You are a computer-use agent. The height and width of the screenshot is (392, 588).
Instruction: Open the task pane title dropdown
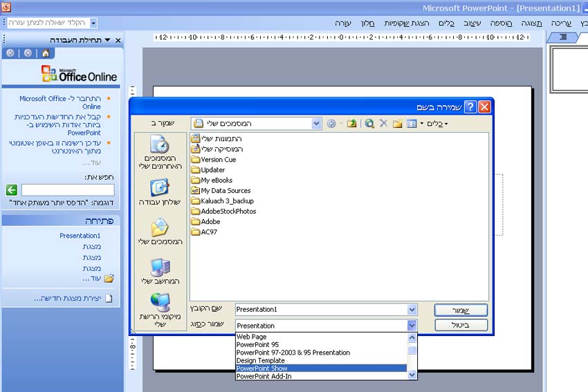pyautogui.click(x=107, y=40)
